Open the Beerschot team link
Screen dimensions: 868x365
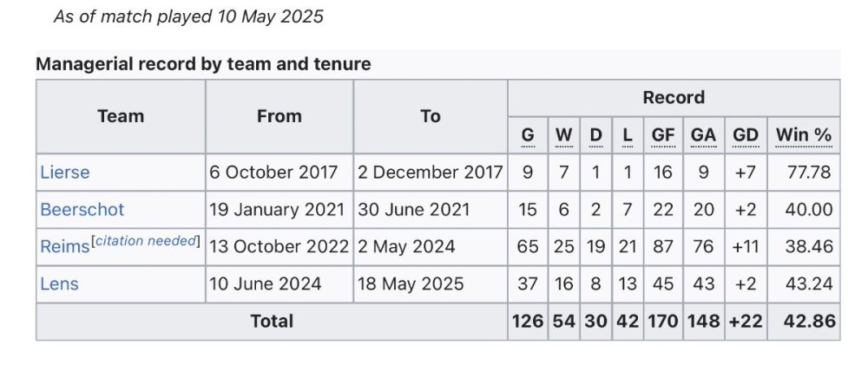pyautogui.click(x=82, y=210)
